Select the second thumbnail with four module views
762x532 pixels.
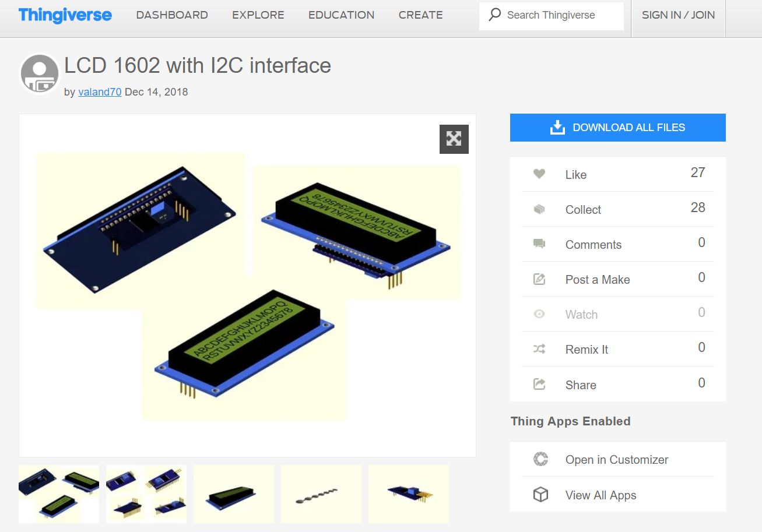point(146,494)
